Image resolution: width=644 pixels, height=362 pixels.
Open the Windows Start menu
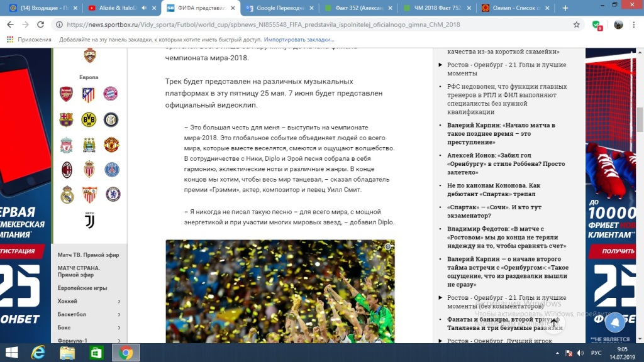click(x=11, y=353)
